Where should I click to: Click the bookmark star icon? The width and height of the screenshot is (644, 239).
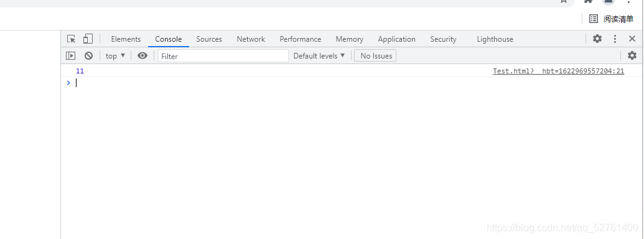tap(564, 1)
